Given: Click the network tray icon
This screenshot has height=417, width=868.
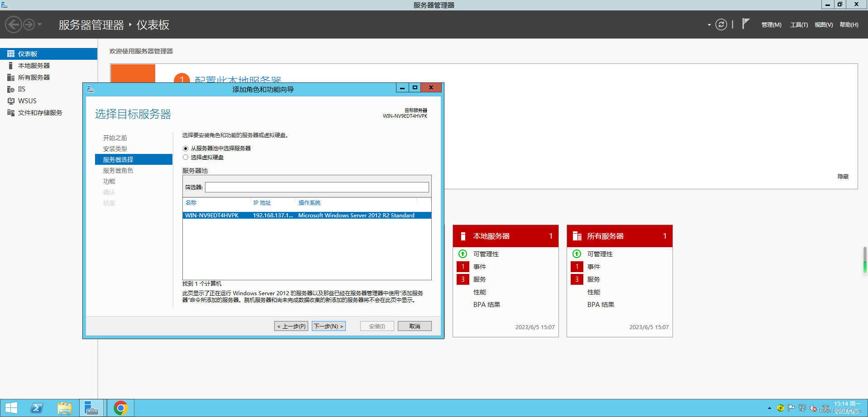Looking at the screenshot, I should click(802, 408).
